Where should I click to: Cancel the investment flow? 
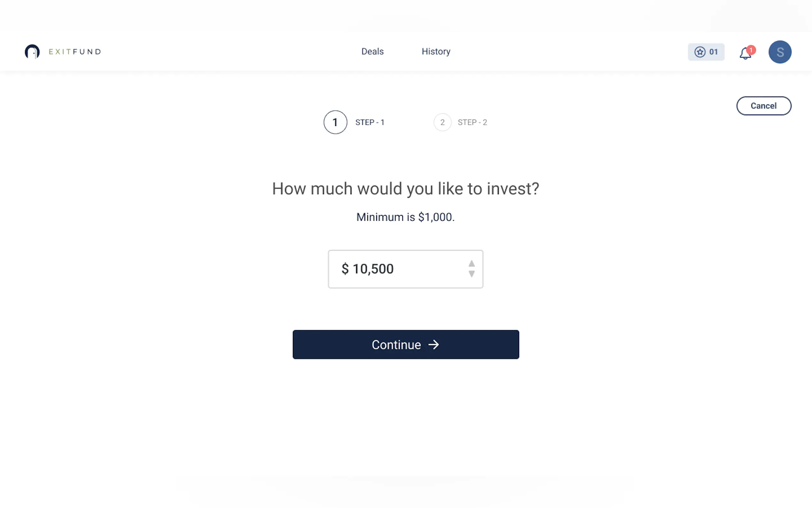coord(764,106)
